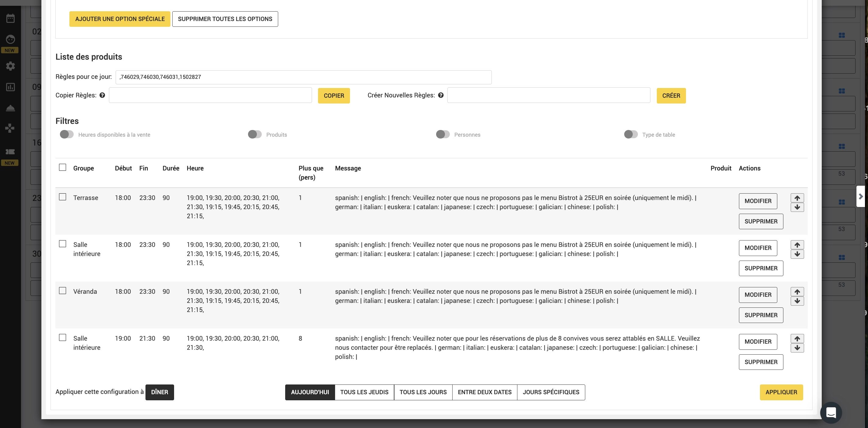Click AJOUTER UNE OPTION SPÉCIALE button
This screenshot has height=428, width=868.
(120, 19)
